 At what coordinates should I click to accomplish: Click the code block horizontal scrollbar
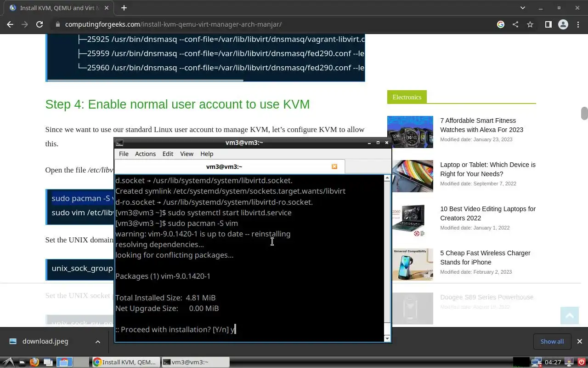click(145, 80)
